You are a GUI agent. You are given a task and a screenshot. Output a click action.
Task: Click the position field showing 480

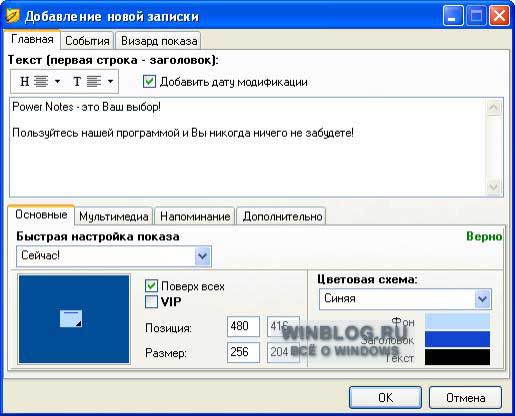pos(243,326)
